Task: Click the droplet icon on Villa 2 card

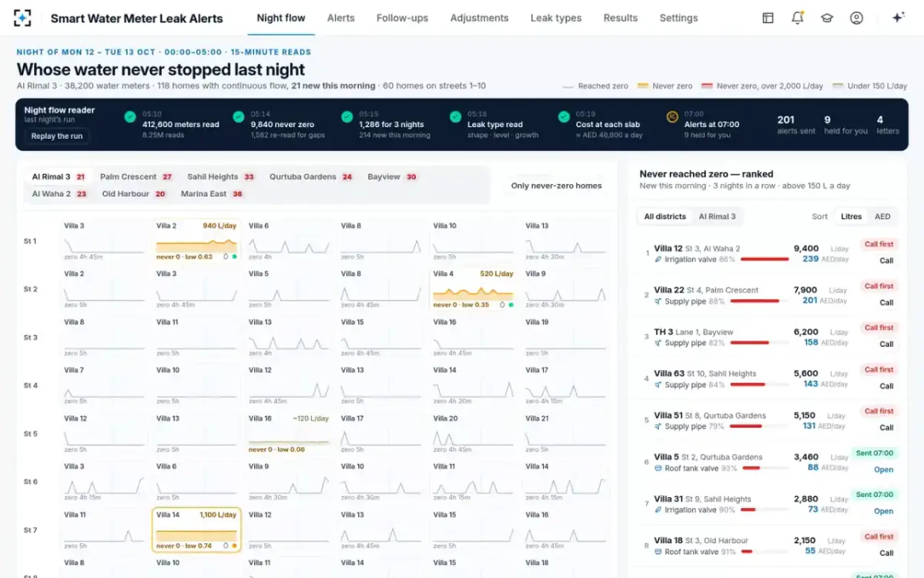Action: tap(226, 257)
